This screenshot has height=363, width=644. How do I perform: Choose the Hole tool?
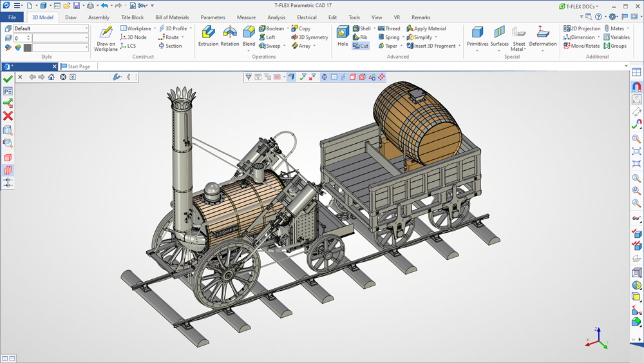coord(343,36)
